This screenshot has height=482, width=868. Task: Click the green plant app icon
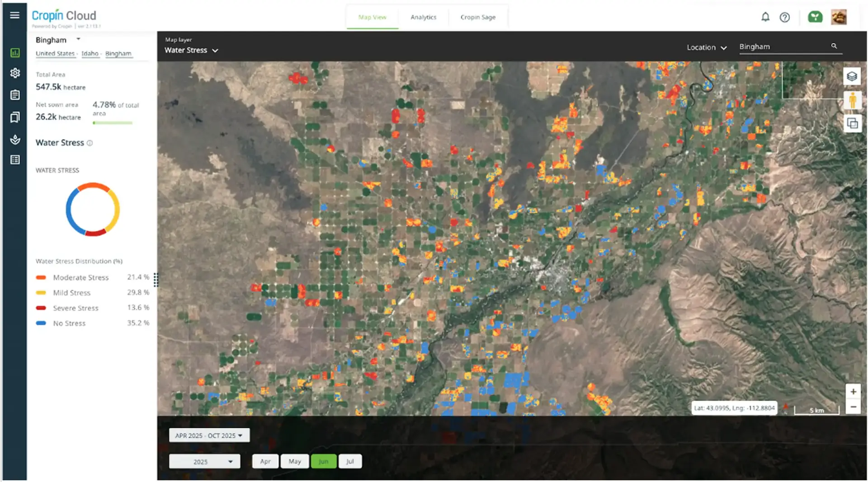(815, 17)
